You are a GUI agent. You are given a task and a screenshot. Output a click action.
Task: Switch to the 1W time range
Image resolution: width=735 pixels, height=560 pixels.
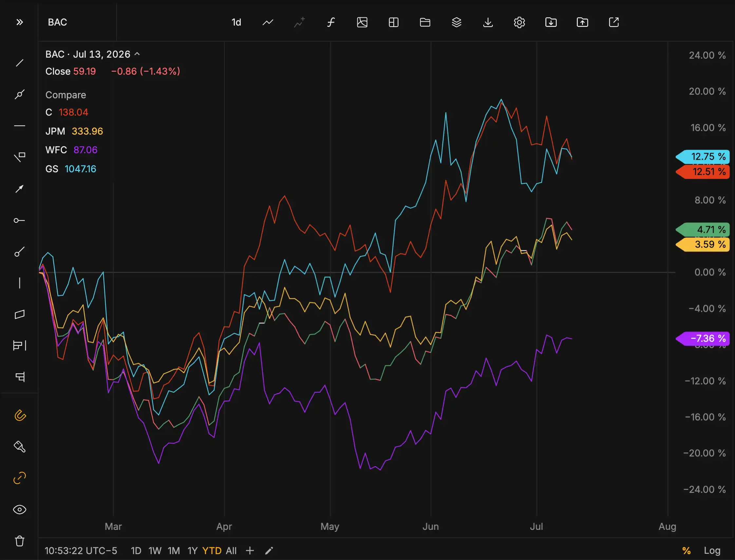pos(155,551)
